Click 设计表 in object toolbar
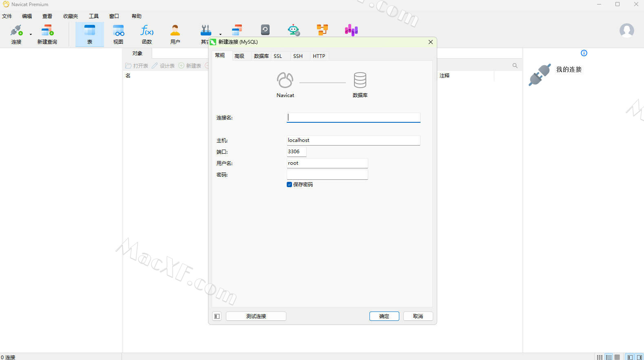644x360 pixels. pos(163,66)
